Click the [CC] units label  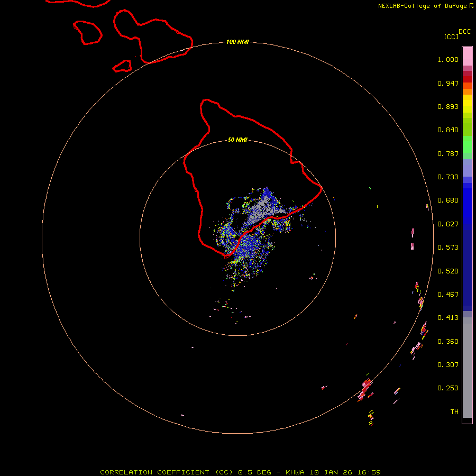tap(451, 36)
